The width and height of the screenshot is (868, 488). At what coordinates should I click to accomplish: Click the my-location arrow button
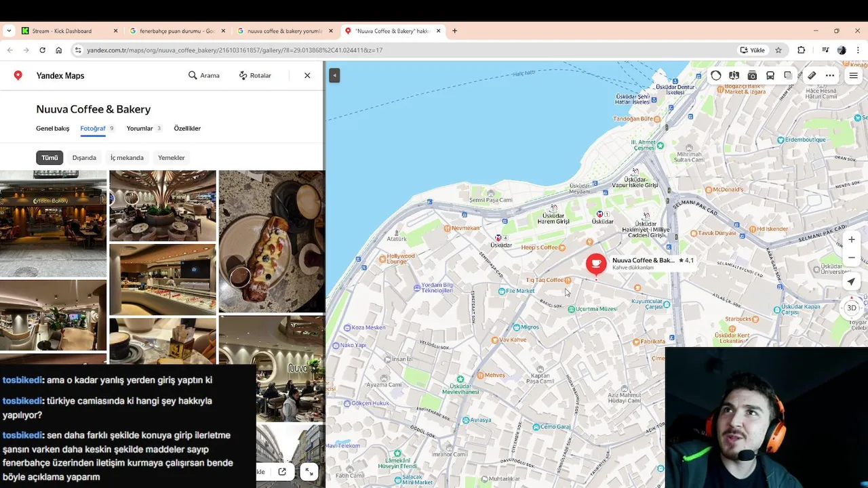(x=852, y=282)
